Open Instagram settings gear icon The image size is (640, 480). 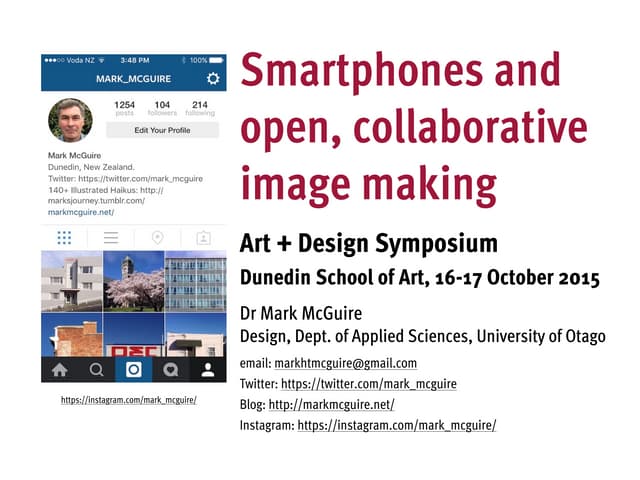(212, 79)
